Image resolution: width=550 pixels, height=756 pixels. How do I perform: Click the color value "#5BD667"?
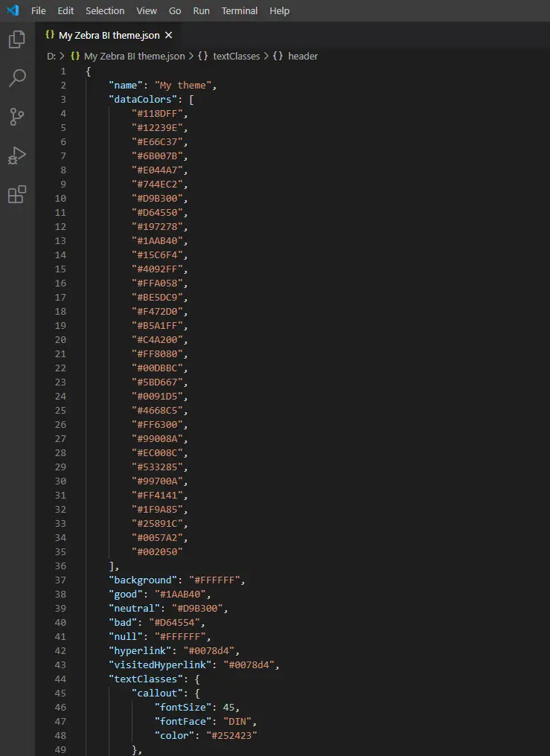pos(157,382)
